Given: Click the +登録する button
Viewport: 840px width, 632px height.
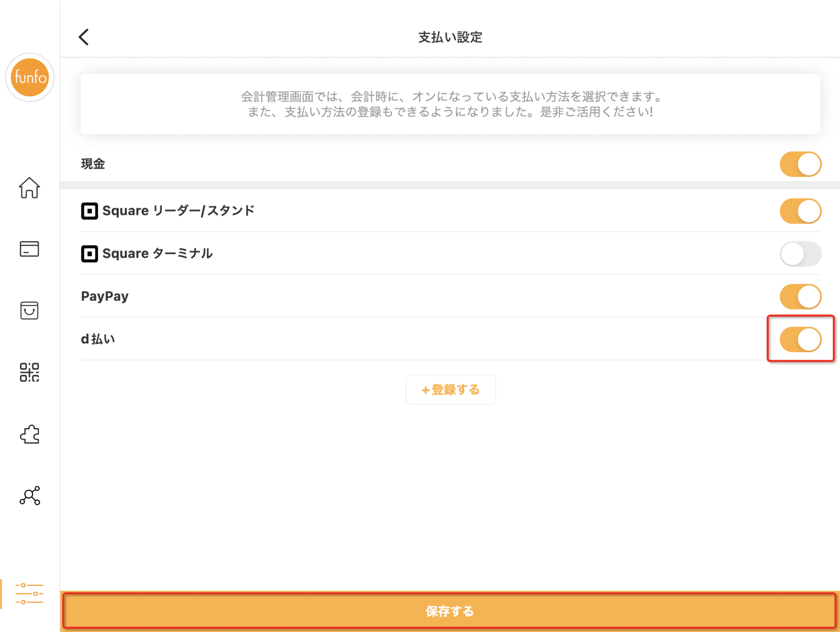Looking at the screenshot, I should 451,389.
